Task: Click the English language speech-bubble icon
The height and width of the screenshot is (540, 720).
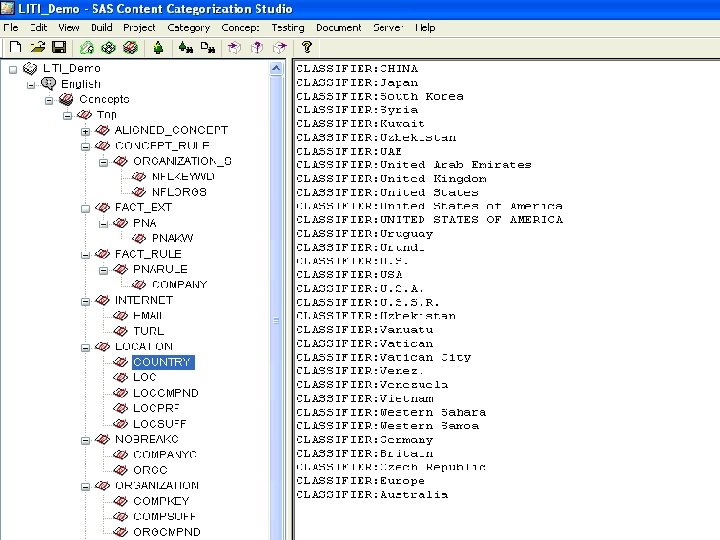Action: (x=48, y=84)
